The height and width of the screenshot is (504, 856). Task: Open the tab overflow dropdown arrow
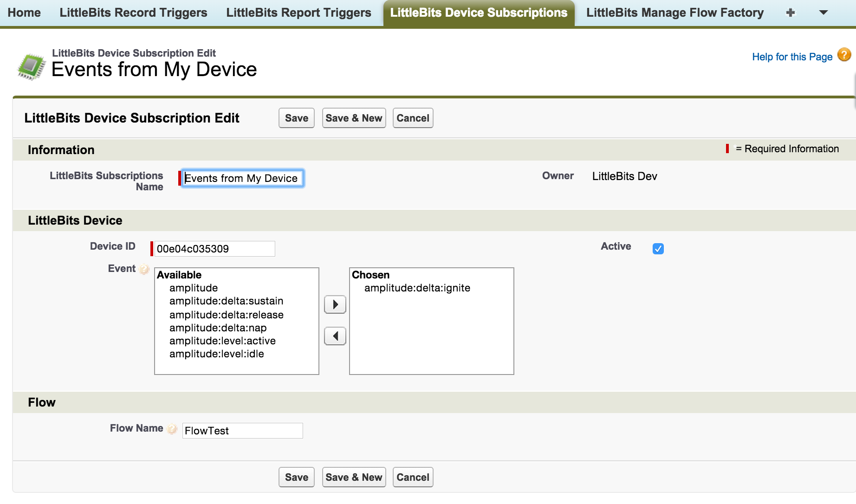point(823,13)
